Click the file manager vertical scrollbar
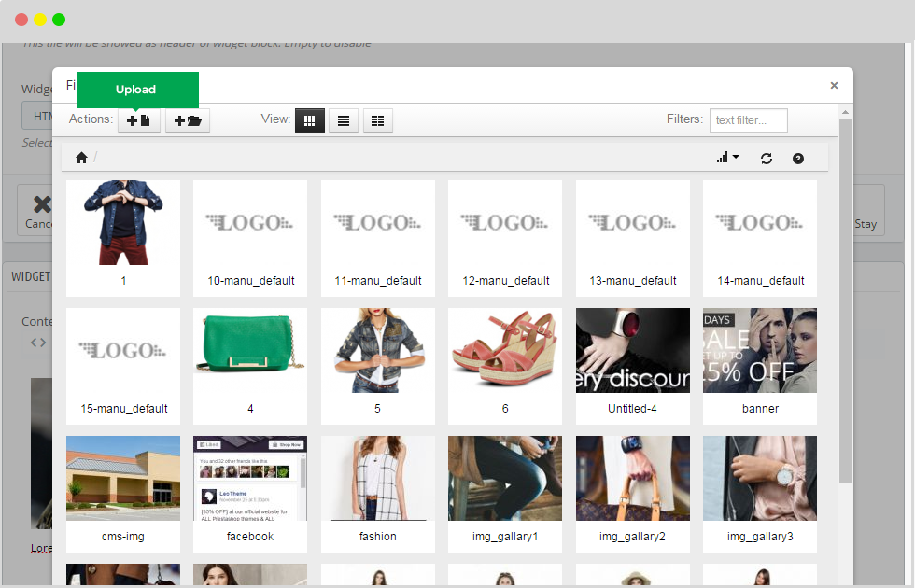Image resolution: width=915 pixels, height=588 pixels. click(x=845, y=301)
